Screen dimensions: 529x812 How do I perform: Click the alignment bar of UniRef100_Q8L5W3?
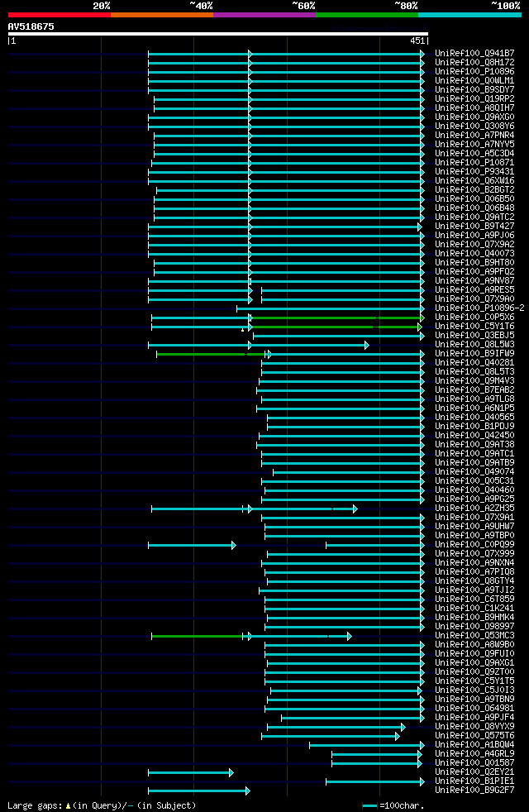click(258, 345)
